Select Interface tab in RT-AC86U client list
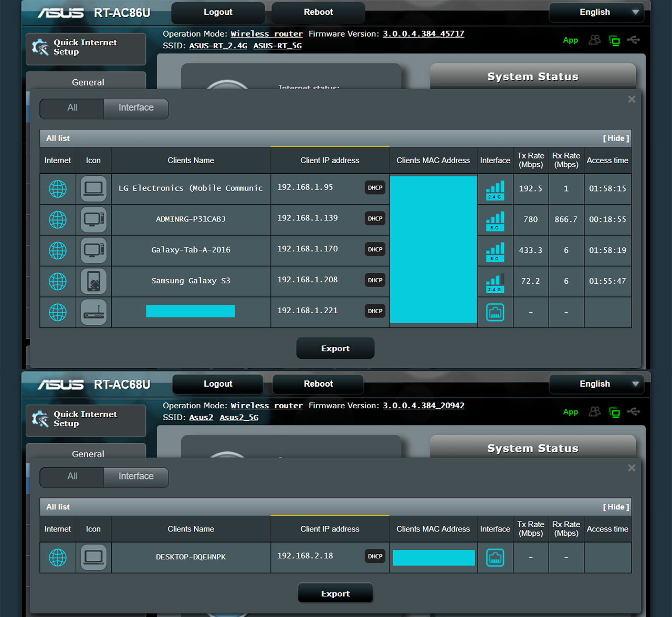This screenshot has width=672, height=617. pyautogui.click(x=136, y=108)
